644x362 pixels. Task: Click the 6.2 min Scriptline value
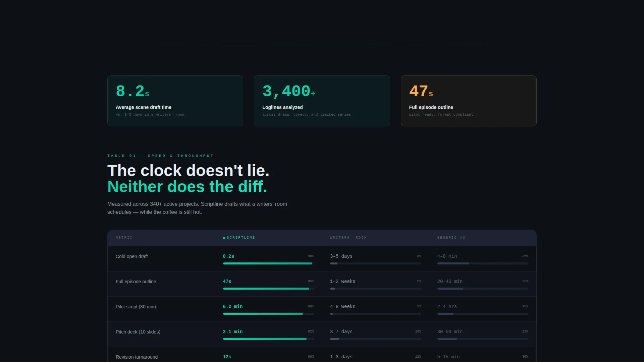pyautogui.click(x=233, y=306)
